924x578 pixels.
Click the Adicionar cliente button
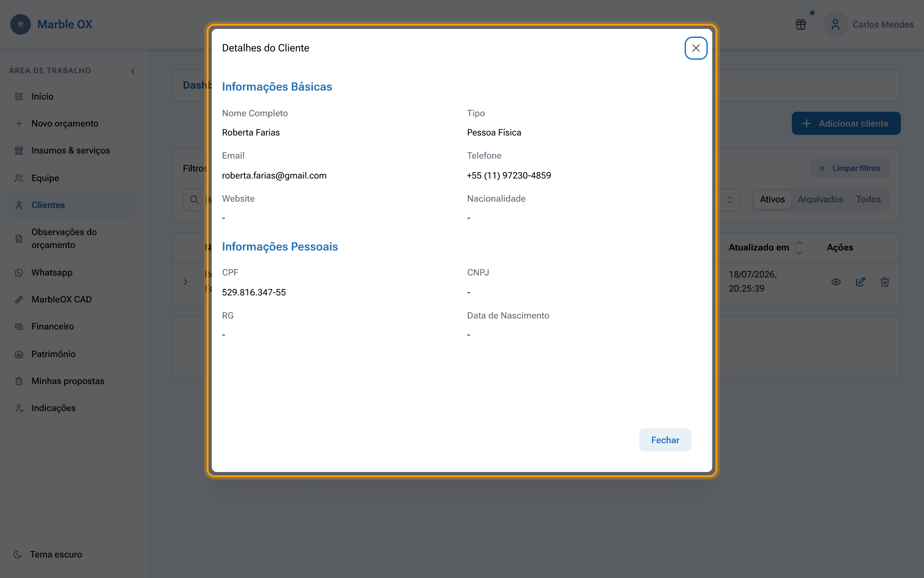pos(846,124)
